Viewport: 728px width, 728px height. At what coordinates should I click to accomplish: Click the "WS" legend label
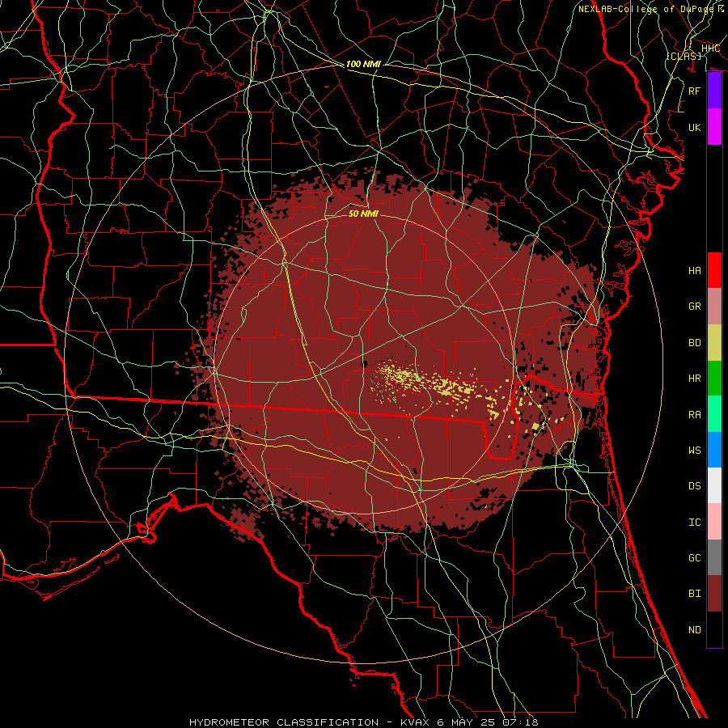[695, 450]
